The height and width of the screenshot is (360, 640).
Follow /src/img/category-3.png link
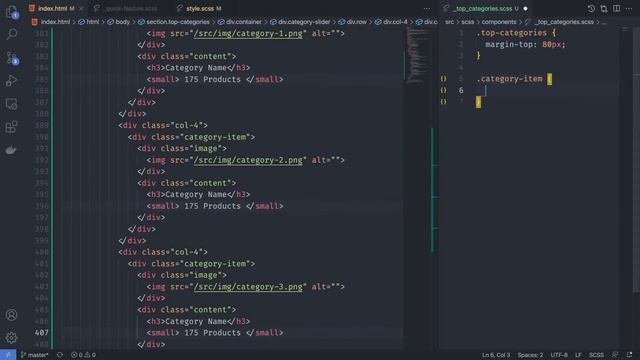[x=248, y=287]
